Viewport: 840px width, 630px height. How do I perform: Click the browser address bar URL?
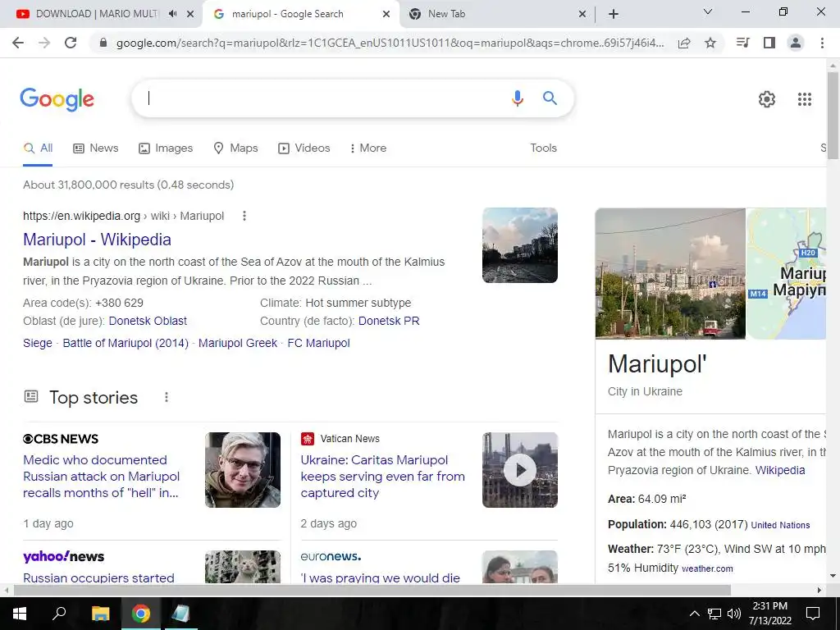(390, 43)
